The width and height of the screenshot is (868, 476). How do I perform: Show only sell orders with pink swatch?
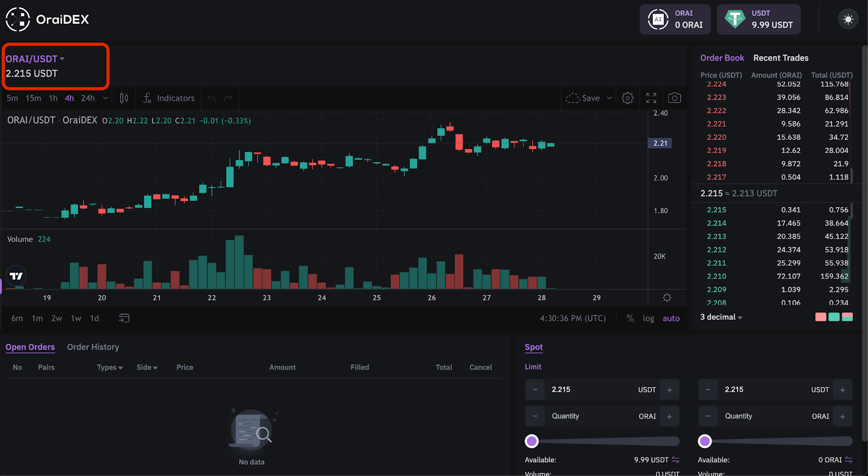[821, 317]
